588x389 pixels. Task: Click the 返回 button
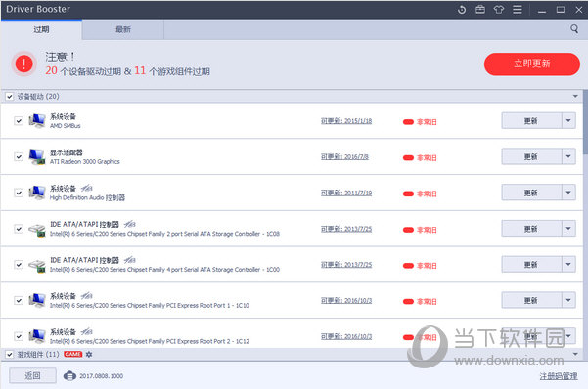click(32, 375)
